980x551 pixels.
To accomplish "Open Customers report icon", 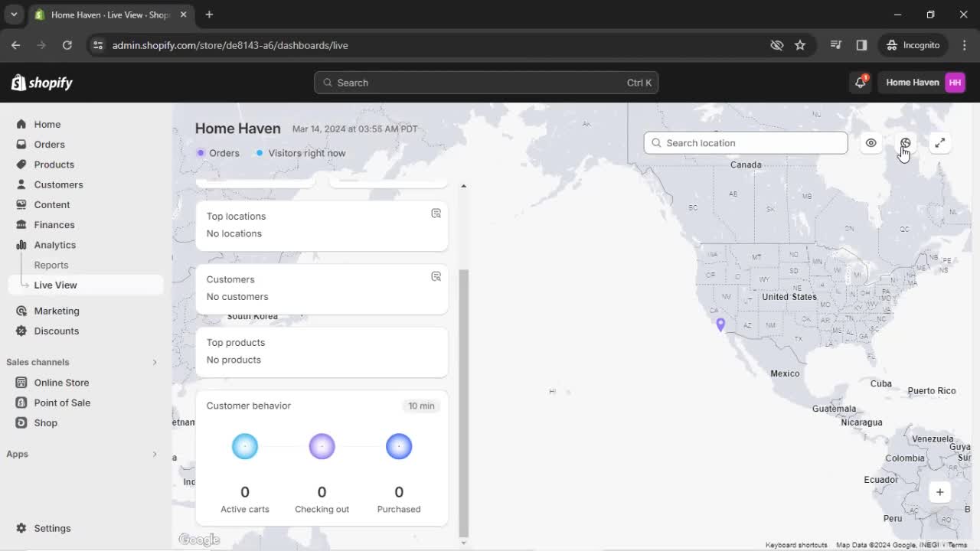I will tap(436, 276).
